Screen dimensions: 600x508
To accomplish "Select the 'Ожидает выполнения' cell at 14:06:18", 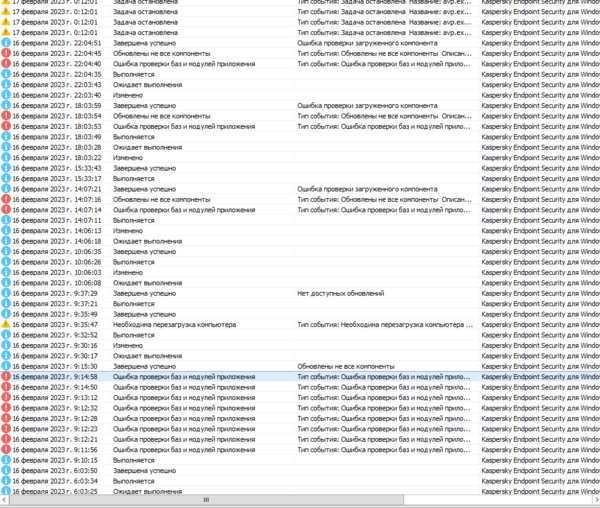I will [147, 241].
